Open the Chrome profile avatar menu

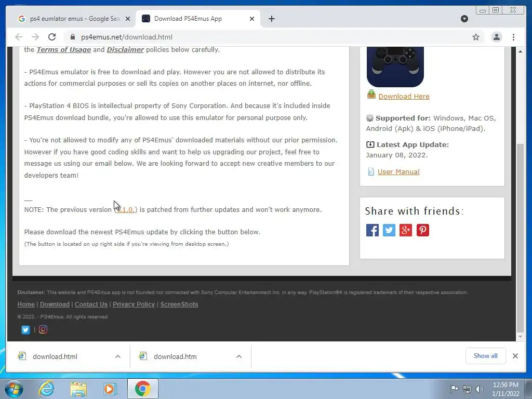496,37
